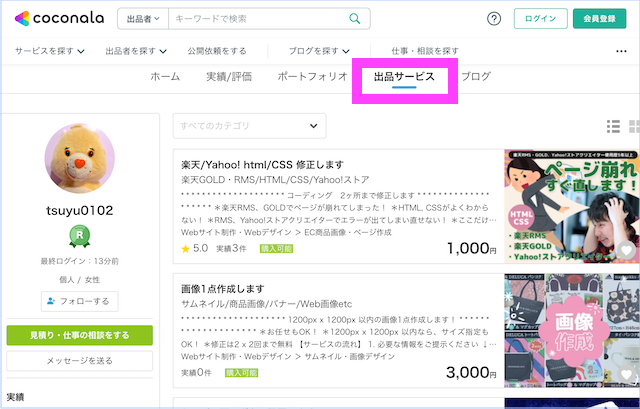This screenshot has height=409, width=640.
Task: Click the green R rank badge
Action: coord(80,237)
